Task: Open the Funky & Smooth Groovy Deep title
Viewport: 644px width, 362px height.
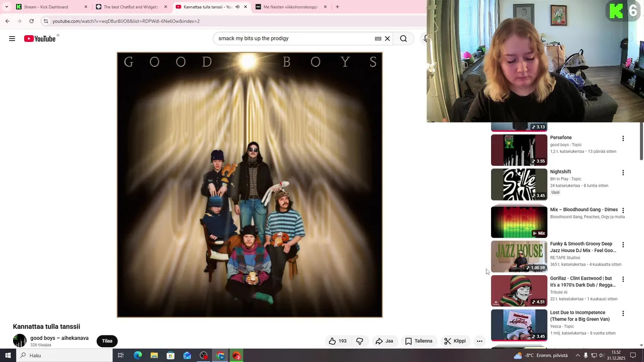Action: [583, 247]
